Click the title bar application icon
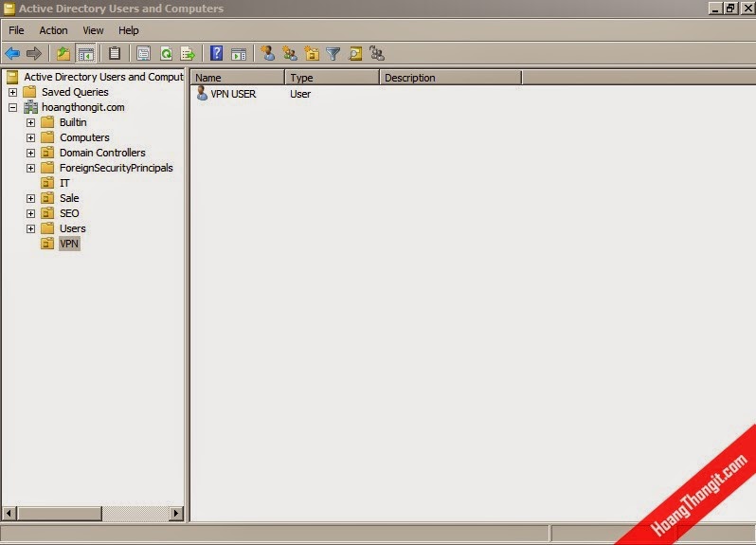 9,9
